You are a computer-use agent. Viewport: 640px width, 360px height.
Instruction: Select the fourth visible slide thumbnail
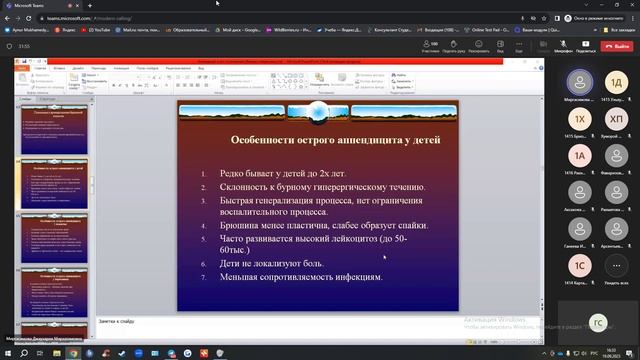point(54,293)
